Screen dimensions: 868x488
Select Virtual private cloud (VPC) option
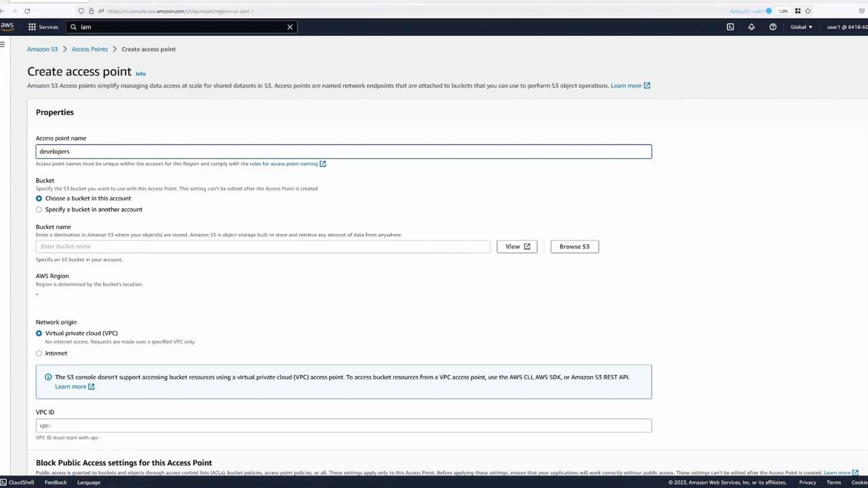pos(39,333)
